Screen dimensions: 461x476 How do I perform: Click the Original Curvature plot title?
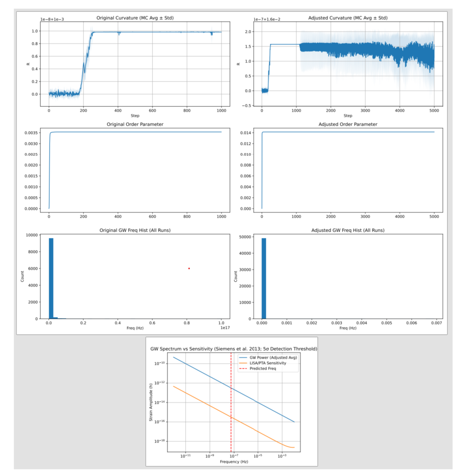point(135,18)
